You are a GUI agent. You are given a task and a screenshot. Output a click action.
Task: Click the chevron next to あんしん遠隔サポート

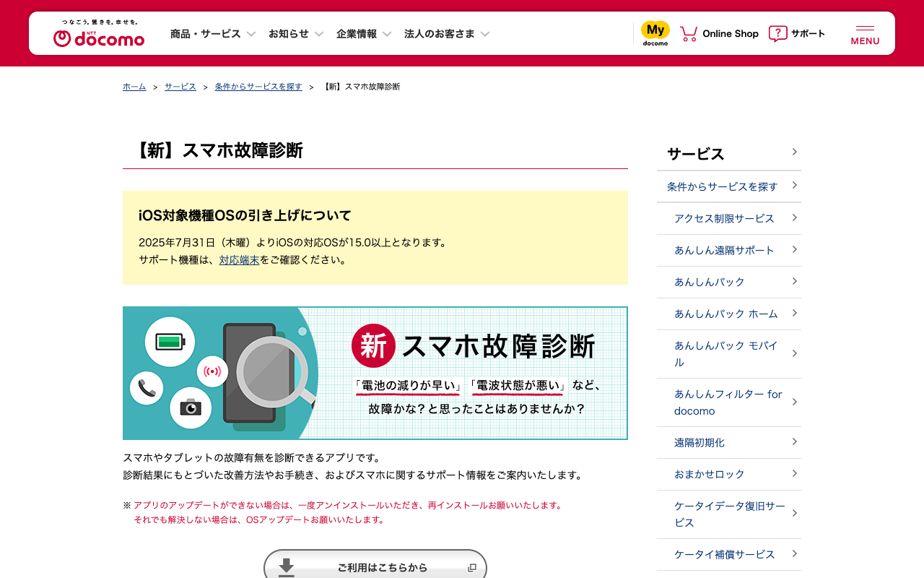[x=794, y=249]
